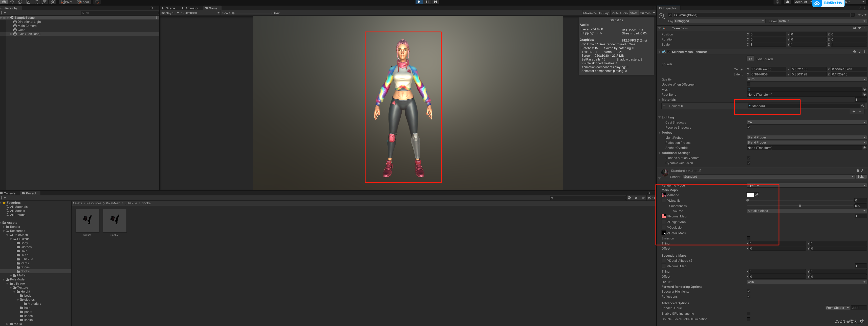Open the Console tab

8,194
